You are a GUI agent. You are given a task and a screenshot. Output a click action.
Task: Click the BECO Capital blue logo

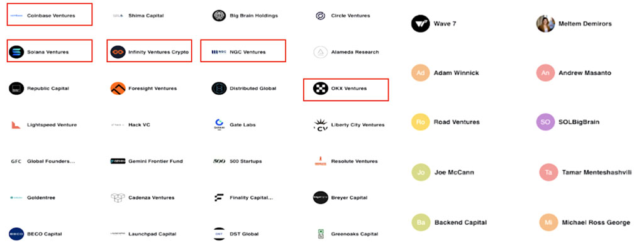(x=16, y=234)
